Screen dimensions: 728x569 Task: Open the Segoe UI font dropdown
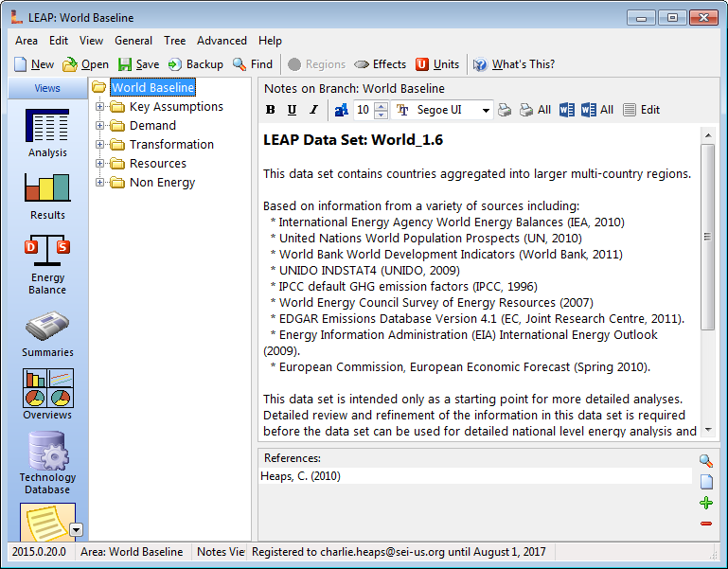(x=486, y=110)
